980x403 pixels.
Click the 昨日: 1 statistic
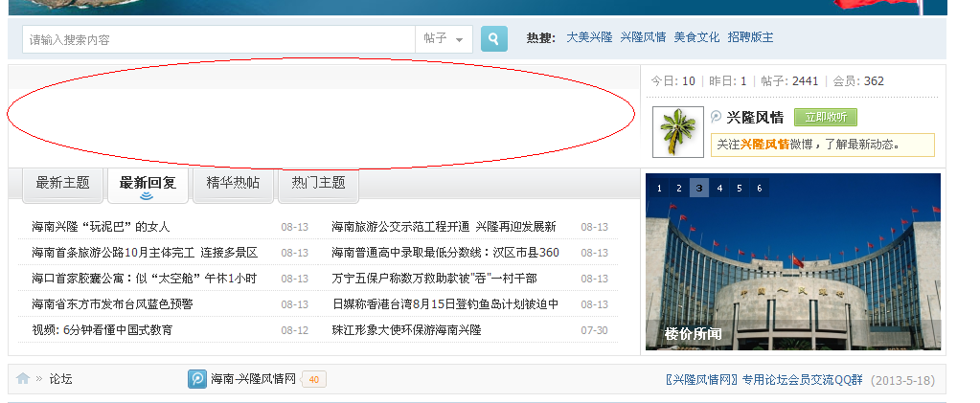(728, 81)
